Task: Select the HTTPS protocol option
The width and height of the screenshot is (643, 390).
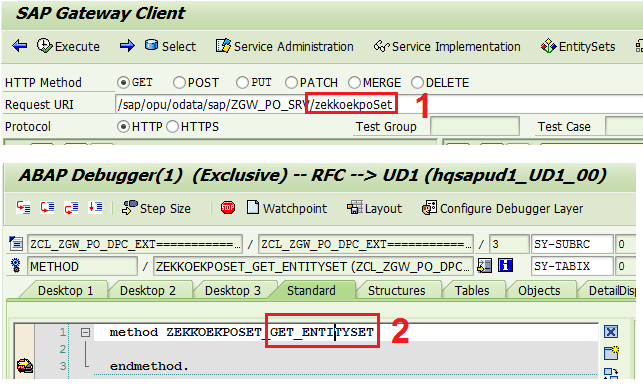Action: click(x=173, y=127)
